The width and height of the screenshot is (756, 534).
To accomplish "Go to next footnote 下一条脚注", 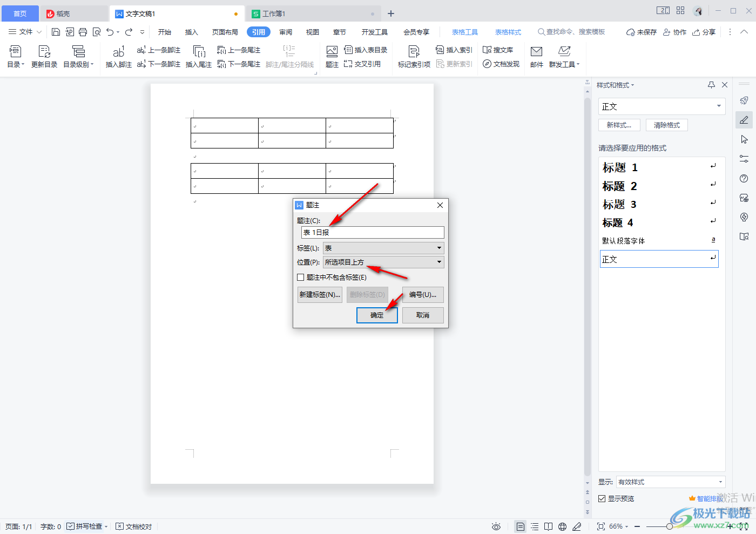I will point(159,64).
